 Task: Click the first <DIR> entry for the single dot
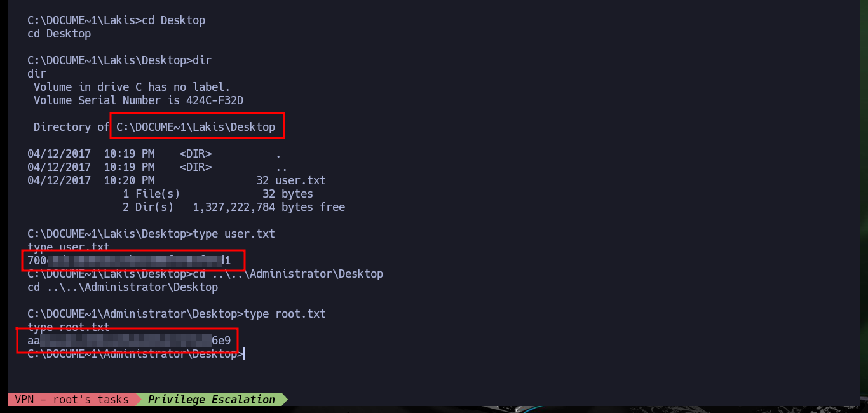point(196,154)
